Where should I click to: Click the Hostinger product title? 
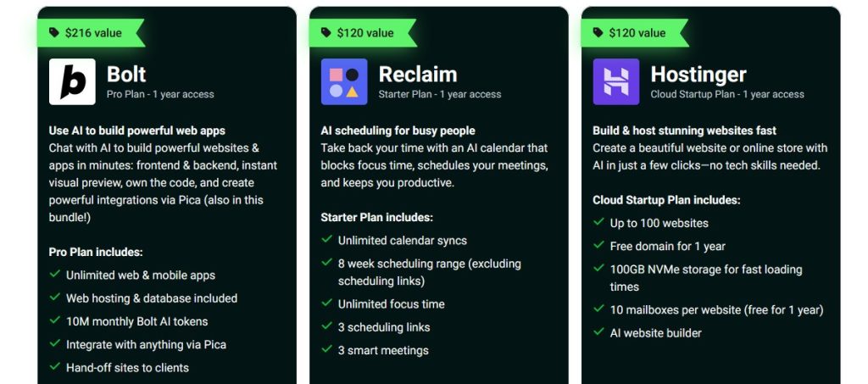[698, 74]
